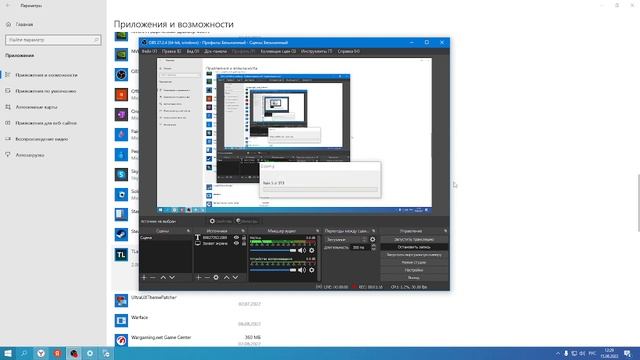The height and width of the screenshot is (360, 640).
Task: Open Apps & features in the Settings sidebar
Action: 46,75
